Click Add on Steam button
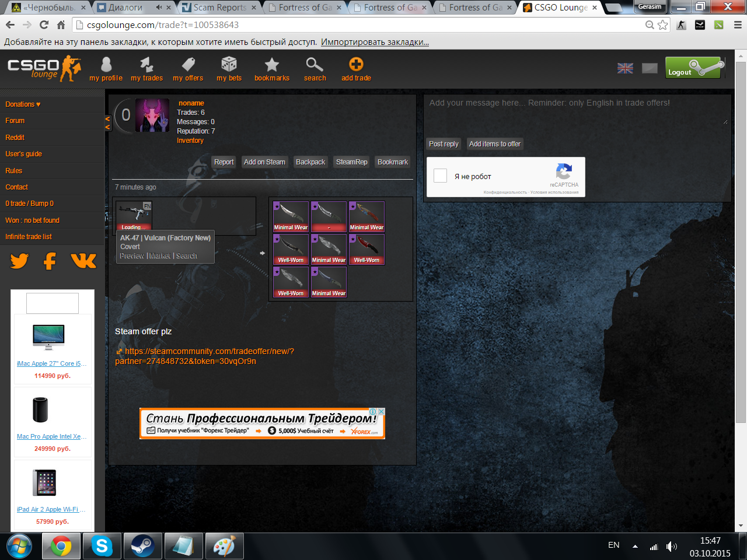The width and height of the screenshot is (747, 560). pos(264,162)
